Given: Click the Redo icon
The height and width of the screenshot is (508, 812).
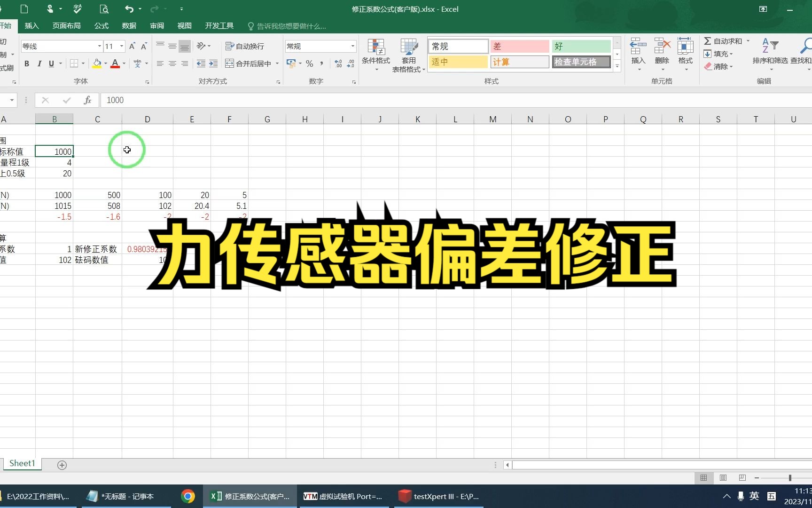Looking at the screenshot, I should (x=154, y=9).
